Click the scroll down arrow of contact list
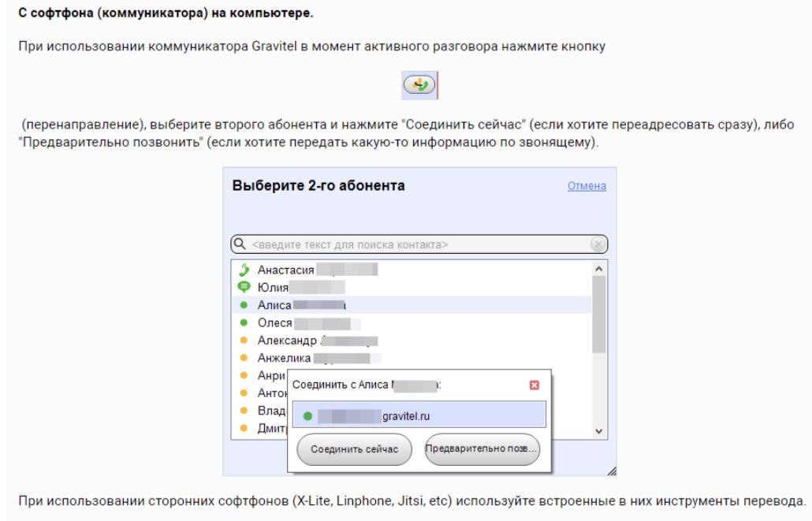This screenshot has height=521, width=812. coord(598,431)
